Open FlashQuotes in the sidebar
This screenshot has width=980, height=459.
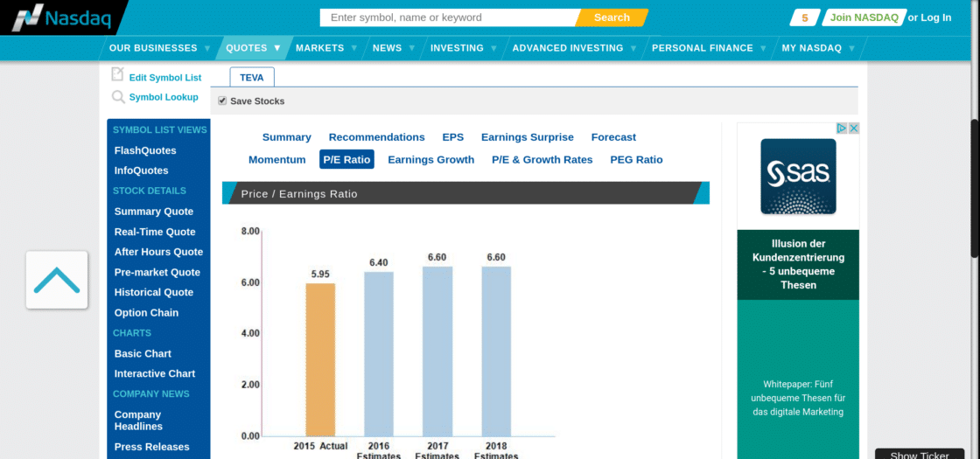pos(145,150)
